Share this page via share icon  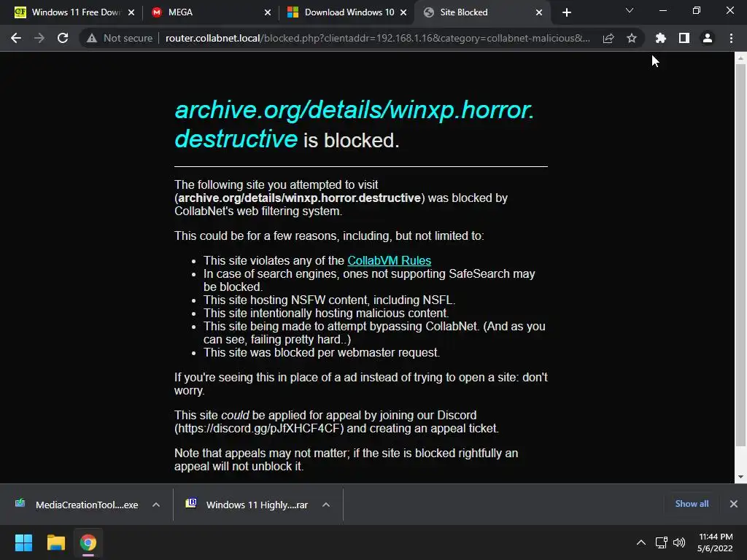coord(608,38)
